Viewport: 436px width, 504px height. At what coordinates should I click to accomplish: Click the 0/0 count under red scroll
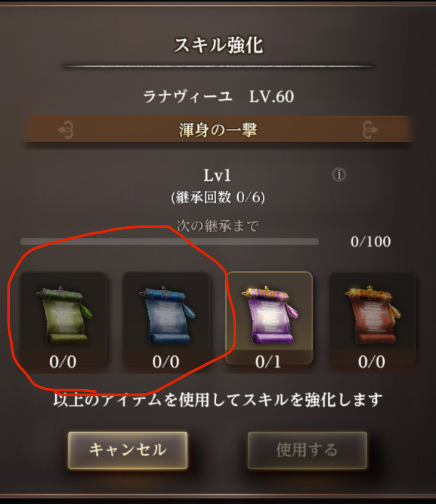[372, 362]
